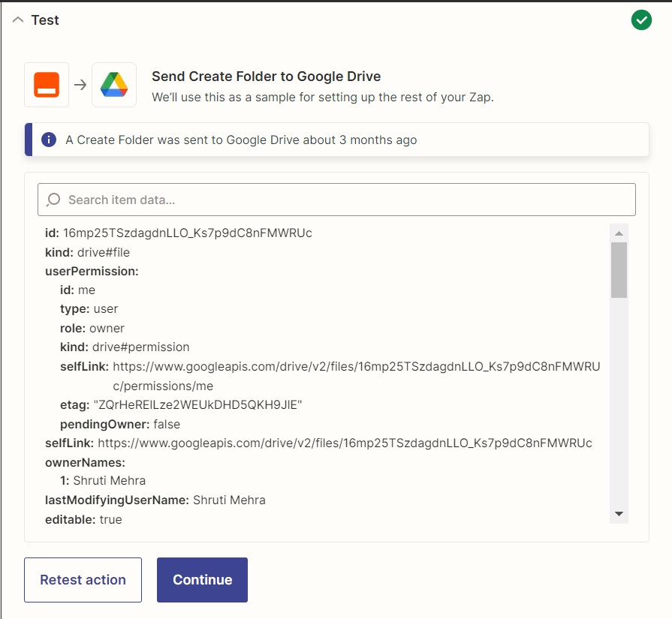Select the userPermission data entry
Image resolution: width=672 pixels, height=619 pixels.
pos(92,271)
